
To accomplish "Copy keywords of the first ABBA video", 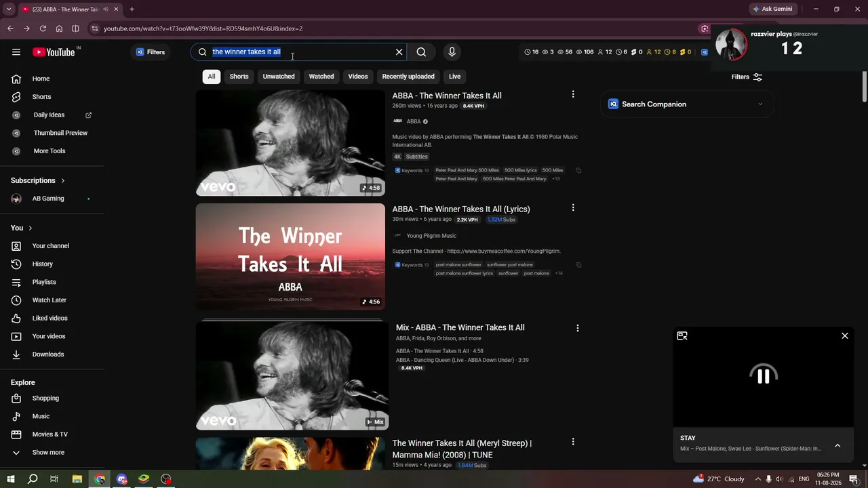I will tap(578, 171).
